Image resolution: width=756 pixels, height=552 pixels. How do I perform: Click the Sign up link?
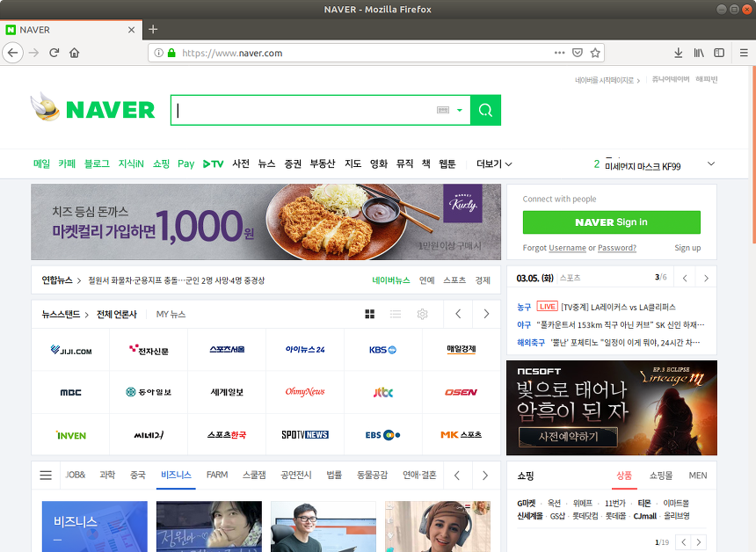tap(687, 248)
